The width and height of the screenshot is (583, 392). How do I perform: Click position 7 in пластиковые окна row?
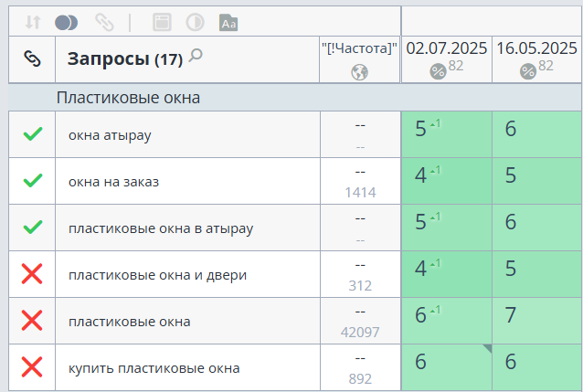click(x=537, y=321)
